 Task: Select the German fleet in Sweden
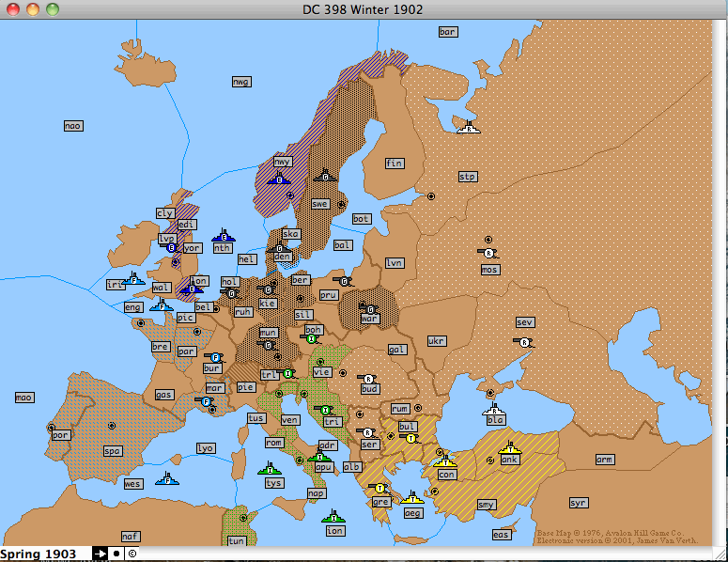pos(325,176)
